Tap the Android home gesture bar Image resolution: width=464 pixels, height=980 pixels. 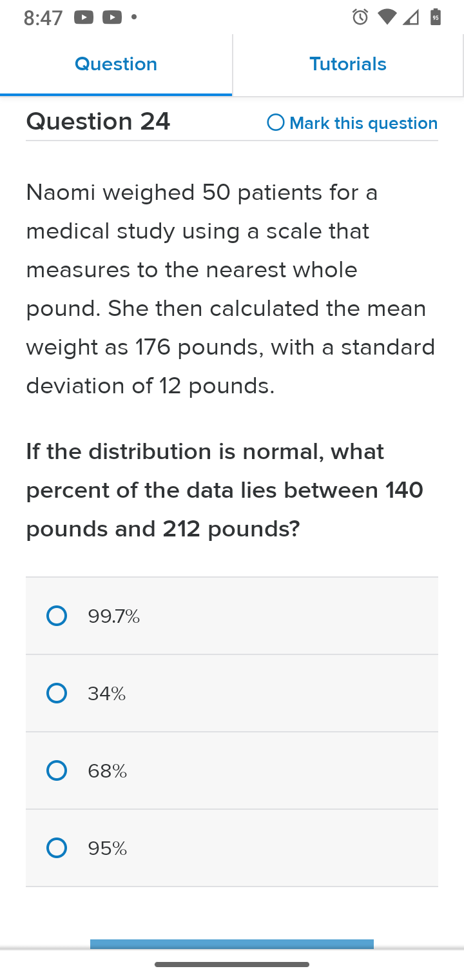(x=232, y=965)
